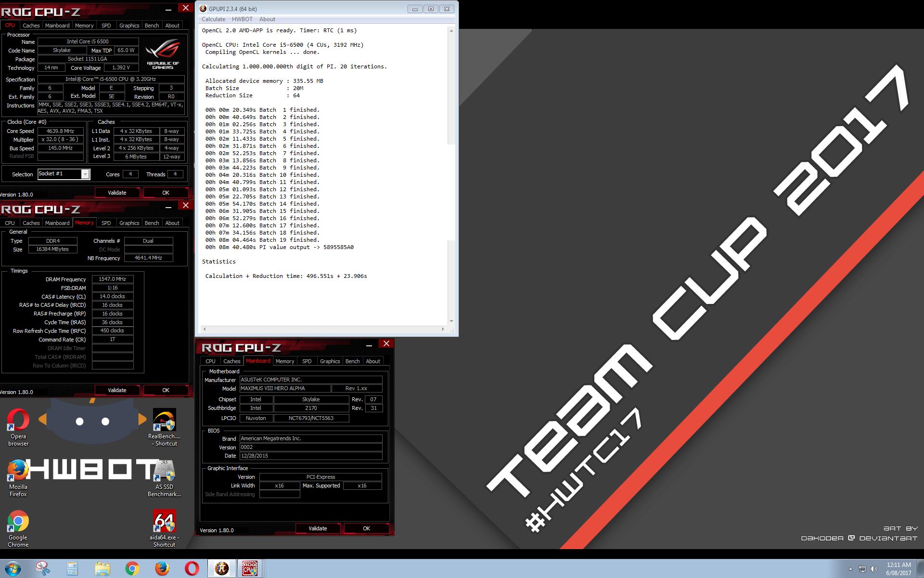Open the taskbar clock and date
The height and width of the screenshot is (578, 924).
point(898,569)
